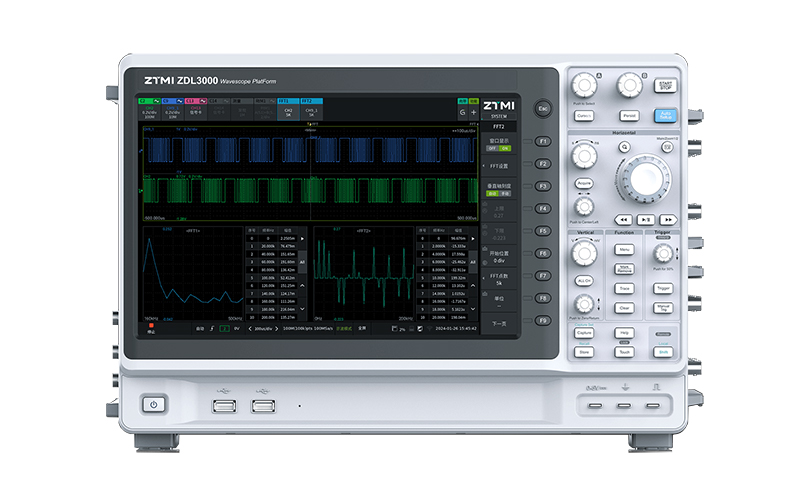Push the F5 softkey
This screenshot has height=490, width=800.
(x=543, y=231)
